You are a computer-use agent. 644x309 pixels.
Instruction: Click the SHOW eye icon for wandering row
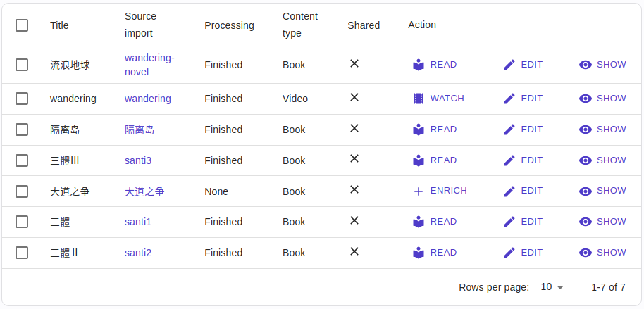[586, 99]
